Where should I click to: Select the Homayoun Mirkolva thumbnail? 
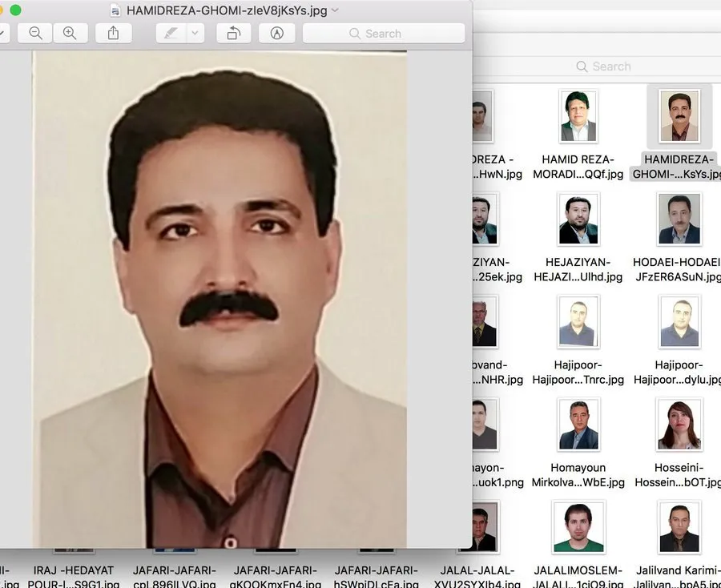pyautogui.click(x=578, y=425)
